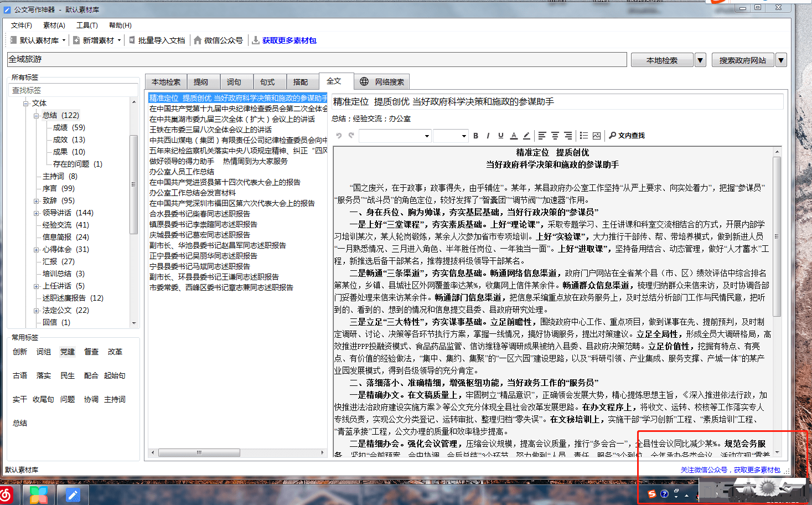Switch to the 网络搜索 tab

click(382, 82)
